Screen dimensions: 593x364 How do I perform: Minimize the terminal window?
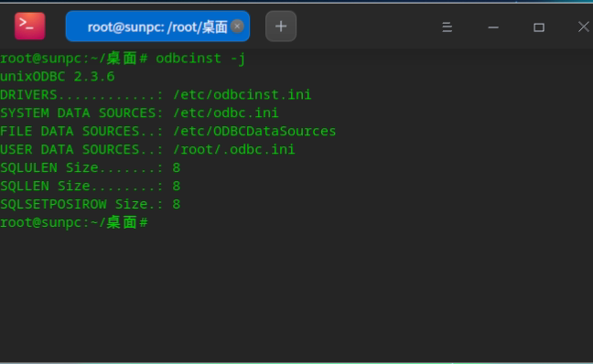tap(493, 27)
